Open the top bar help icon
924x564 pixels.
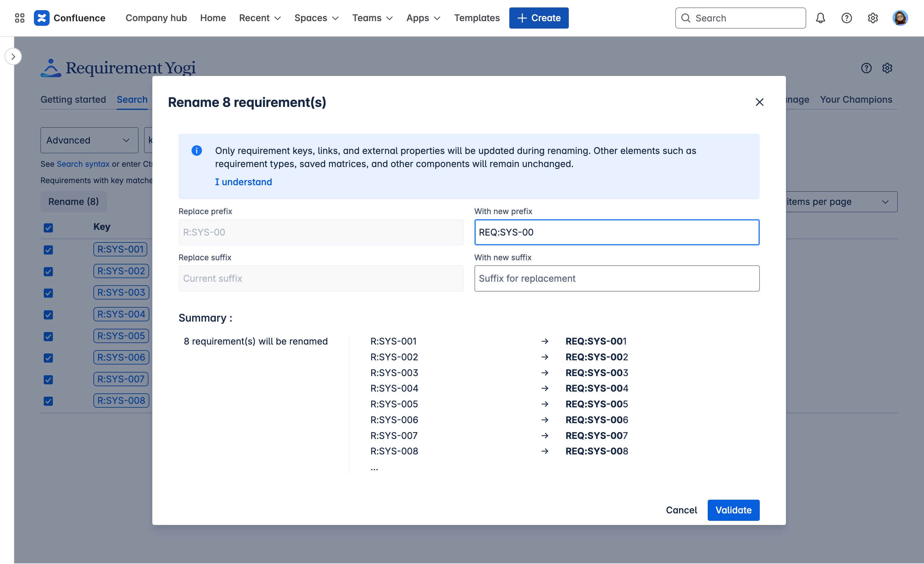tap(846, 18)
